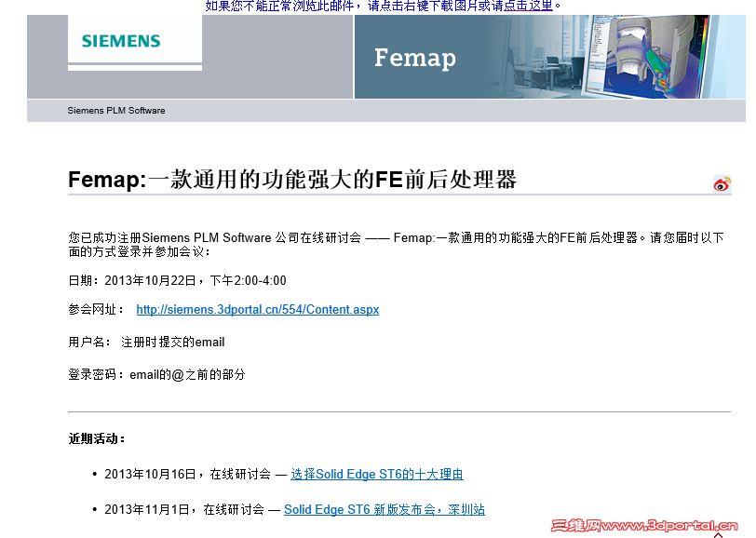
Task: Click the '2013年11月1日' event date
Action: pyautogui.click(x=146, y=509)
